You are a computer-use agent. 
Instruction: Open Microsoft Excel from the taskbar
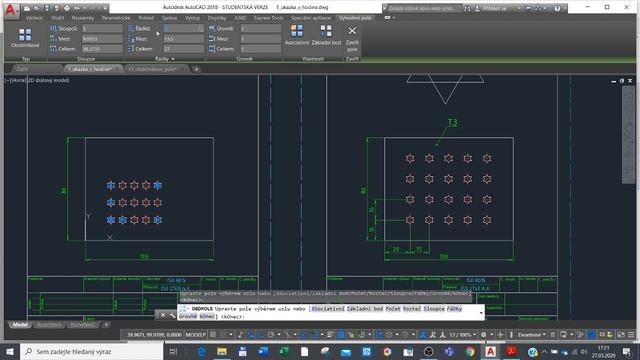point(284,351)
